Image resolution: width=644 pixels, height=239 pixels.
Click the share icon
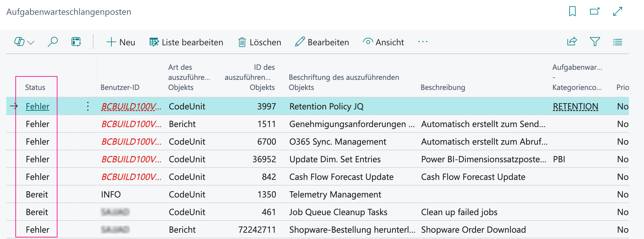(x=572, y=42)
